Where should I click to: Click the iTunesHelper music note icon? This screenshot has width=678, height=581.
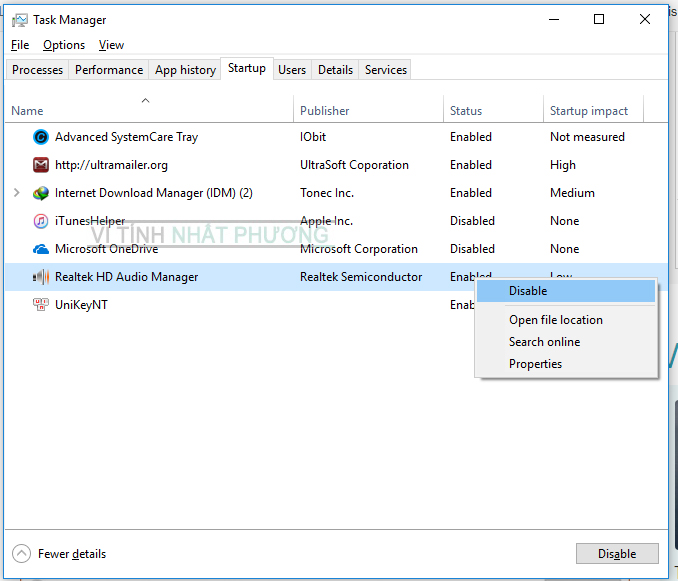(x=41, y=221)
